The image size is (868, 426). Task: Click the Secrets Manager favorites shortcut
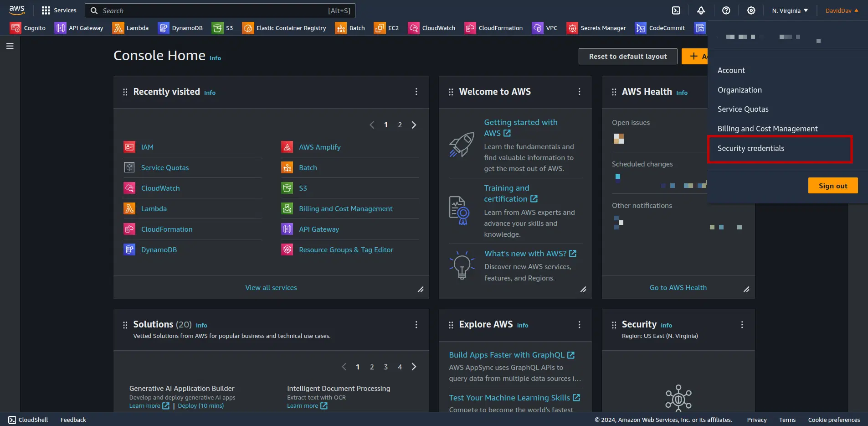click(596, 28)
